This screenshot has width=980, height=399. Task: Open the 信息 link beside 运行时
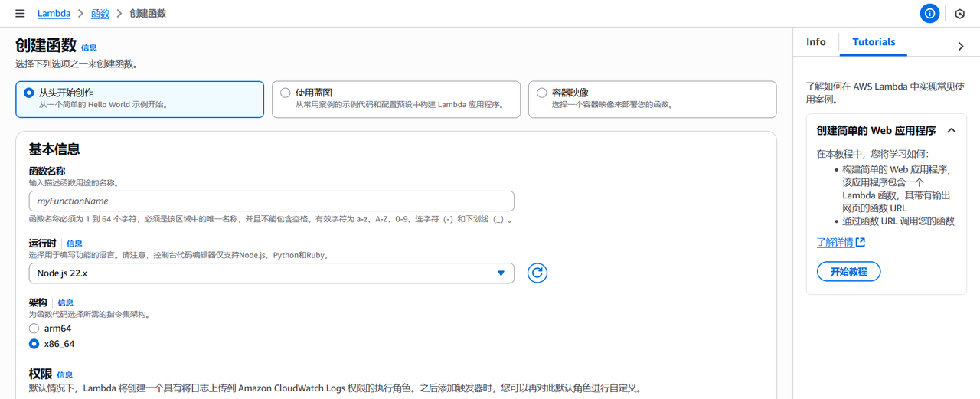[74, 244]
